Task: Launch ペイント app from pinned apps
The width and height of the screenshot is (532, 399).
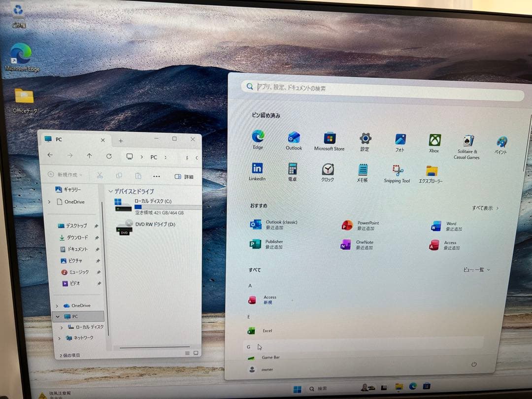Action: [x=501, y=145]
